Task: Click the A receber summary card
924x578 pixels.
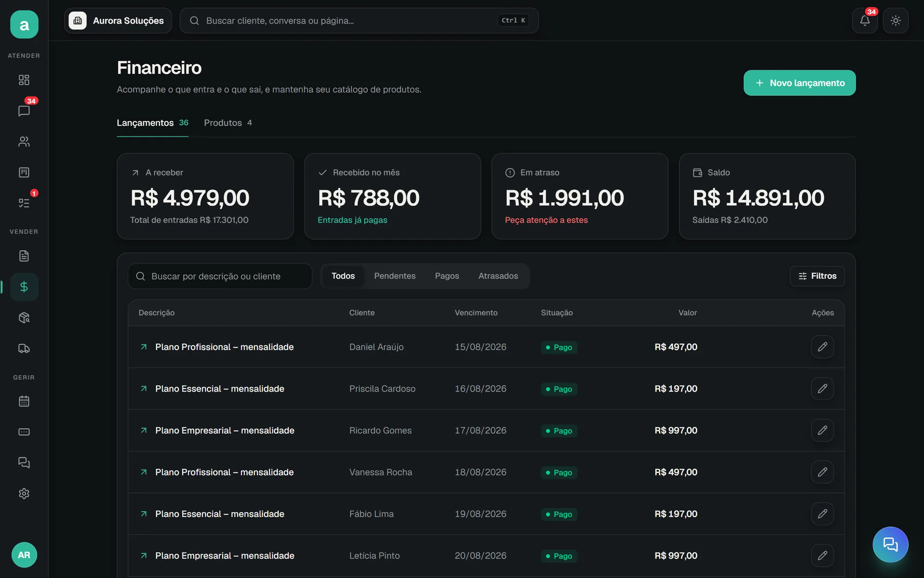Action: tap(205, 196)
